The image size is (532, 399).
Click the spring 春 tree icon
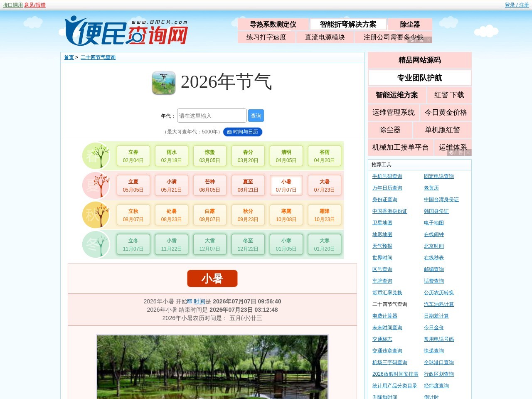pos(96,156)
